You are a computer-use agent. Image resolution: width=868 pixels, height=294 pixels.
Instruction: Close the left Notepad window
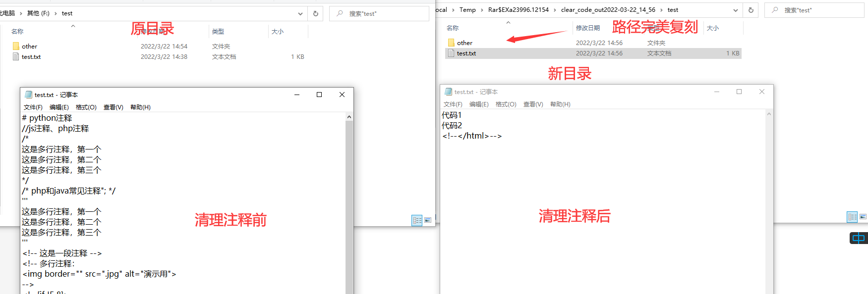342,95
